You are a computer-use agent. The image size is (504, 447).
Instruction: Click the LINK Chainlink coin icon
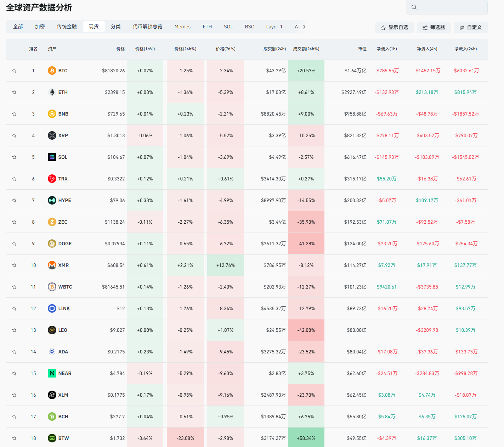point(52,308)
